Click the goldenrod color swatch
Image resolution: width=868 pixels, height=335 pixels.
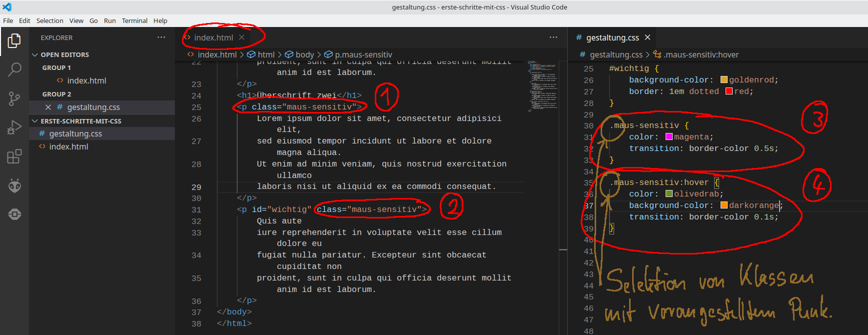pyautogui.click(x=724, y=80)
